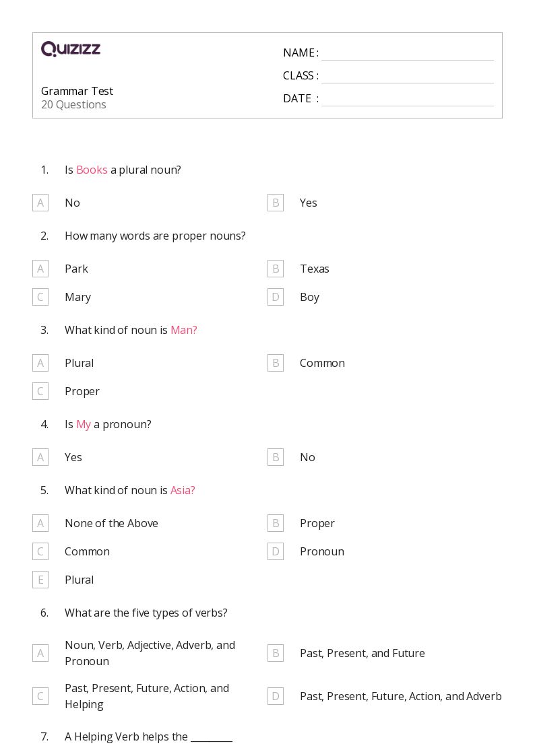Select checkbox A 'Yes' for question 4

[40, 457]
